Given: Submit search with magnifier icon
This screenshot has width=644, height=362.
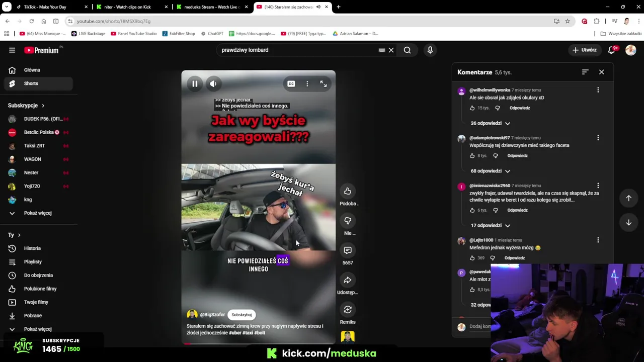Looking at the screenshot, I should point(407,50).
